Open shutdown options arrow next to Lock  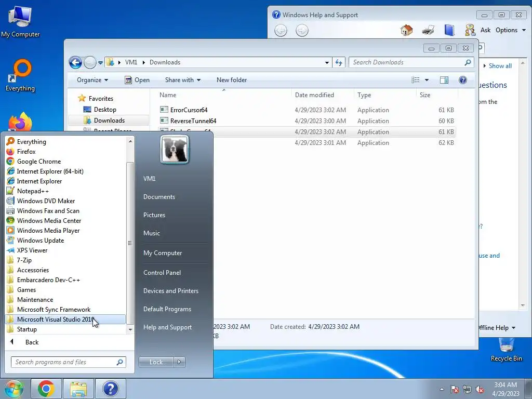coord(179,362)
